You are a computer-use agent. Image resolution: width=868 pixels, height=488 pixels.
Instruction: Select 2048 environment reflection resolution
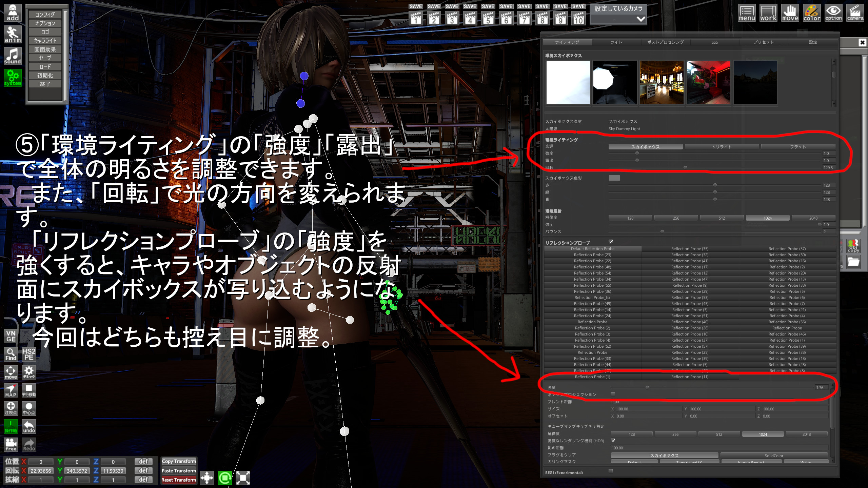[x=813, y=218]
